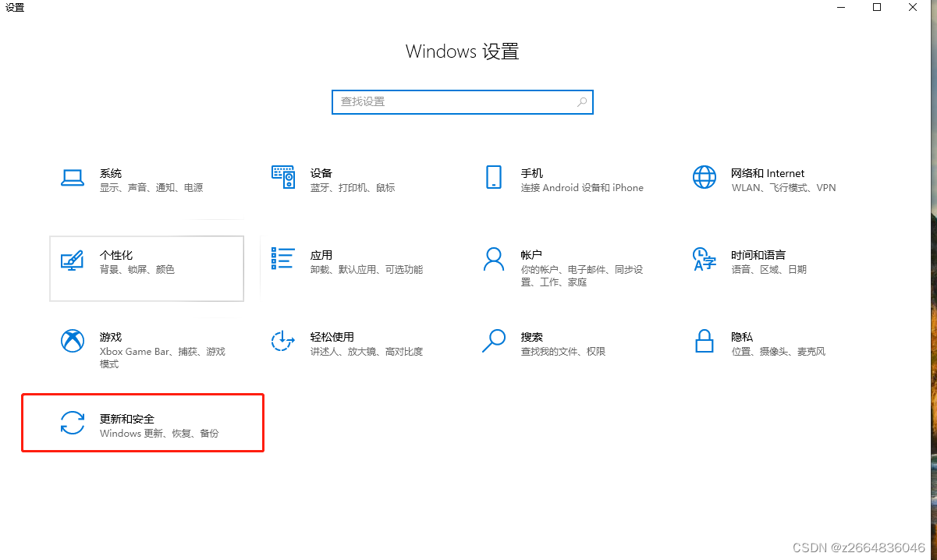
Task: Click description 蓝牙、打印机、鼠标
Action: 353,188
